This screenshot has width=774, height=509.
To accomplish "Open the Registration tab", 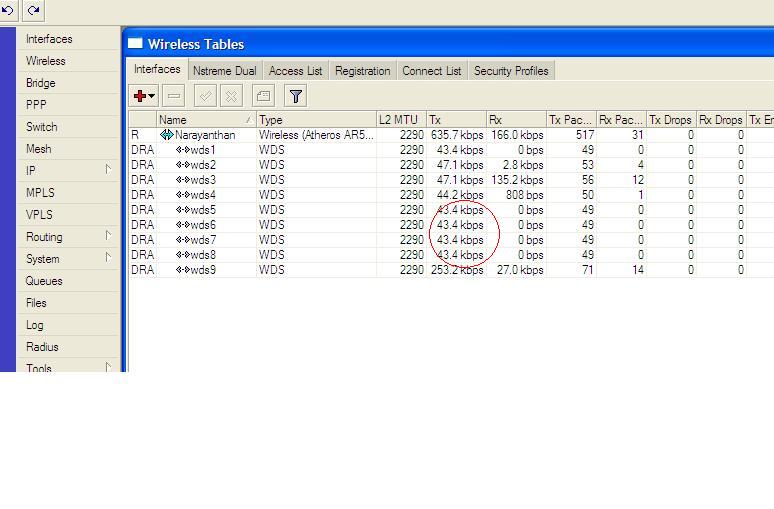I will 362,71.
